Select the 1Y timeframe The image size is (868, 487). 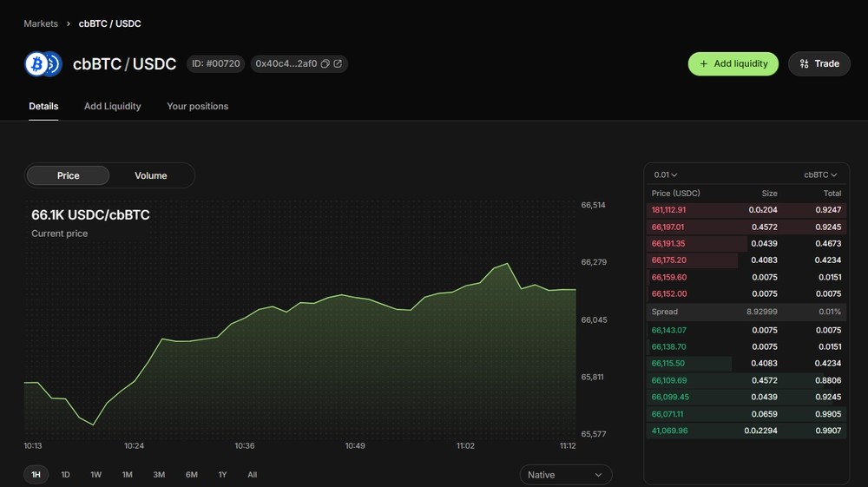[222, 474]
